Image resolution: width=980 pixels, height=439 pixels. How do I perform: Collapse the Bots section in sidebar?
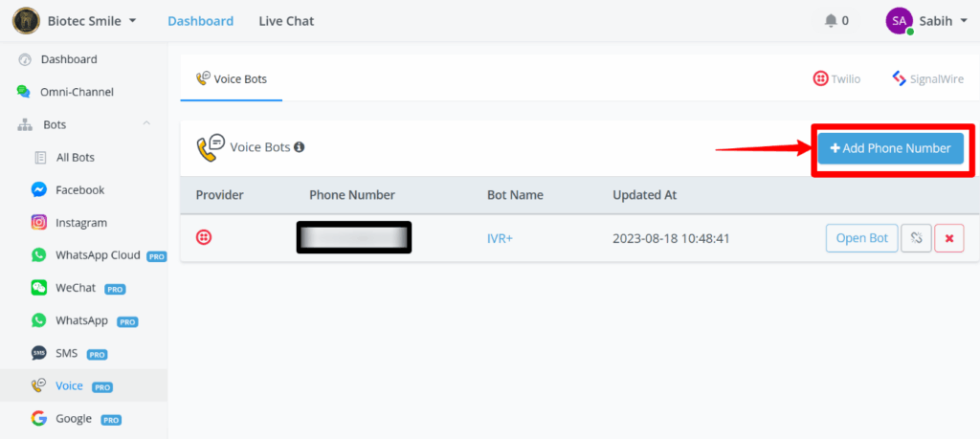pyautogui.click(x=145, y=124)
